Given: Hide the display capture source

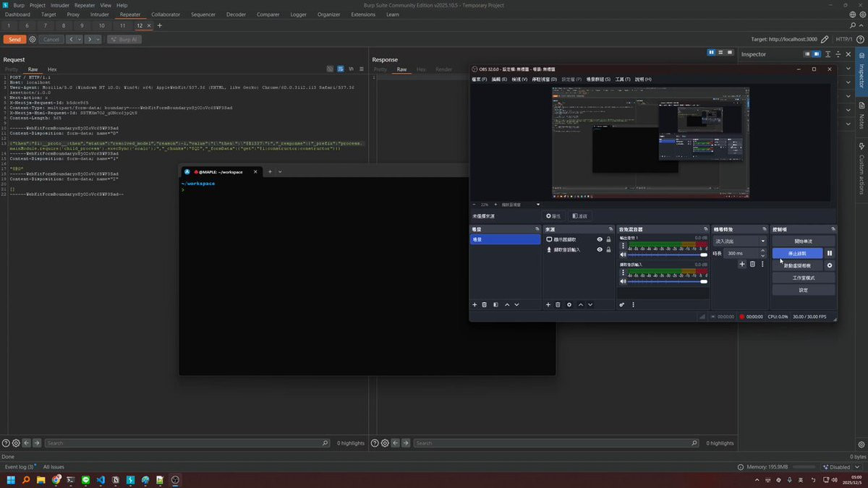Looking at the screenshot, I should tap(600, 239).
